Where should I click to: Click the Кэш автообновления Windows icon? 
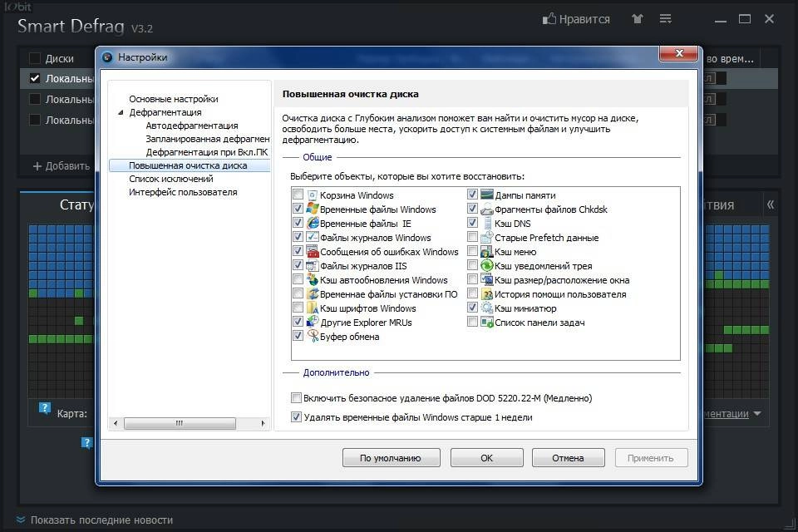coord(313,279)
